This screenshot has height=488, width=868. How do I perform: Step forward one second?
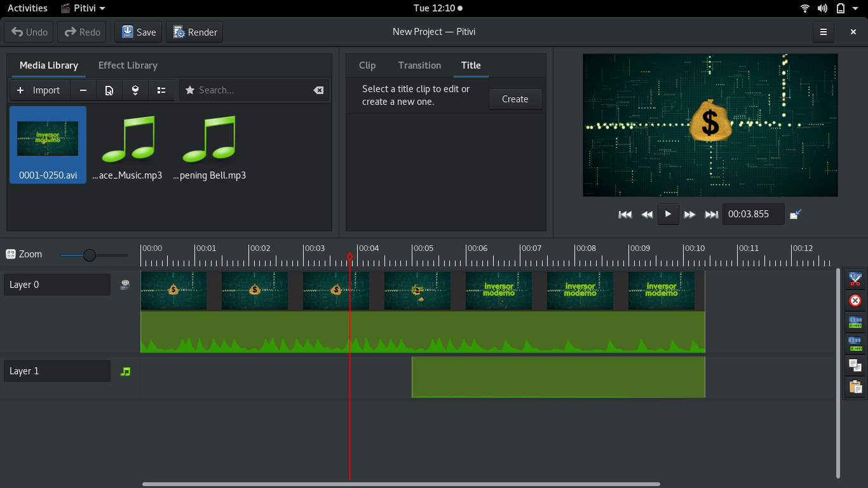[689, 214]
